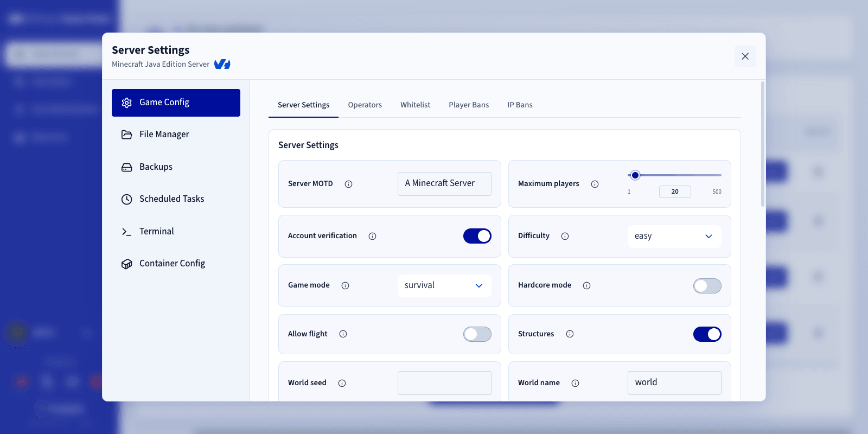Show info for Server MOTD

[x=348, y=184]
